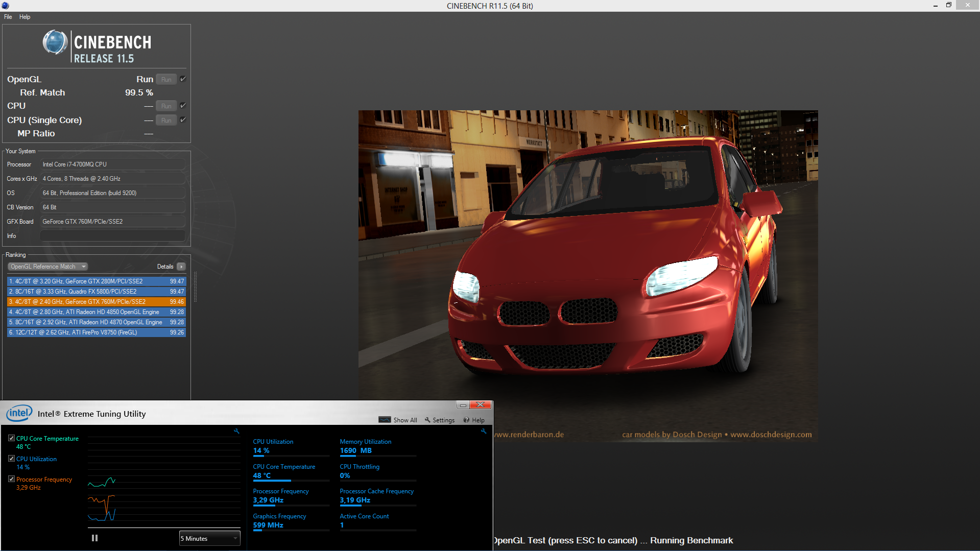Click the Memory Utilization 1690 MB value
The height and width of the screenshot is (551, 980).
click(x=356, y=451)
